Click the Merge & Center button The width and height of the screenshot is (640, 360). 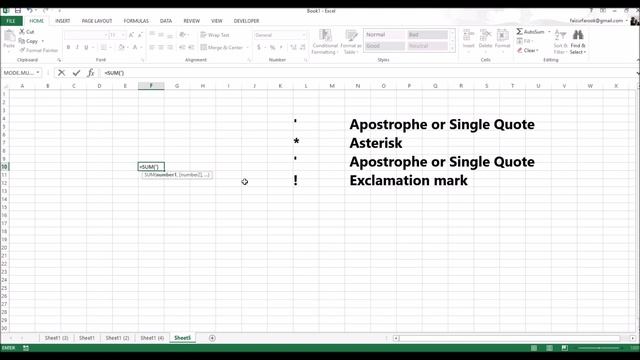[x=222, y=47]
